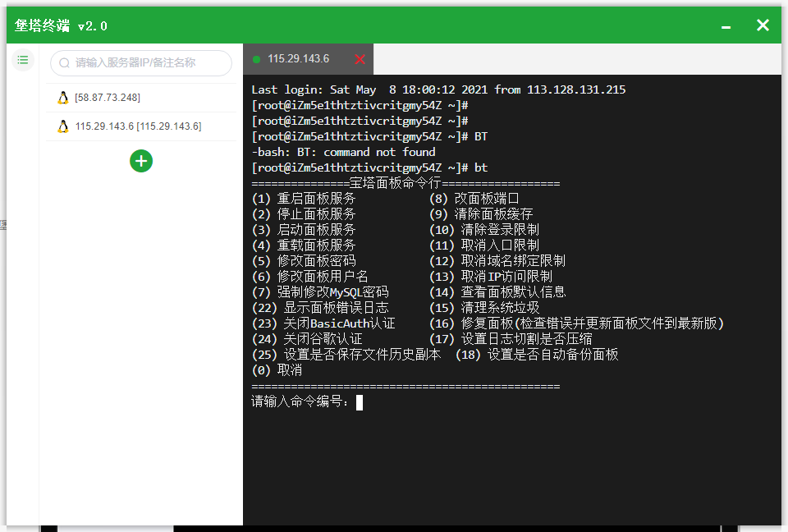The width and height of the screenshot is (788, 532).
Task: Close the 115.29.143.6 terminal tab
Action: tap(360, 59)
